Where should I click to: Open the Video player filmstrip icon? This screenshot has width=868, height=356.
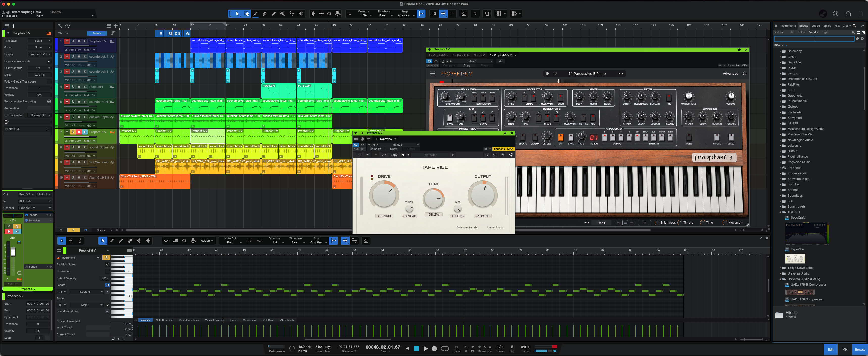[x=487, y=14]
